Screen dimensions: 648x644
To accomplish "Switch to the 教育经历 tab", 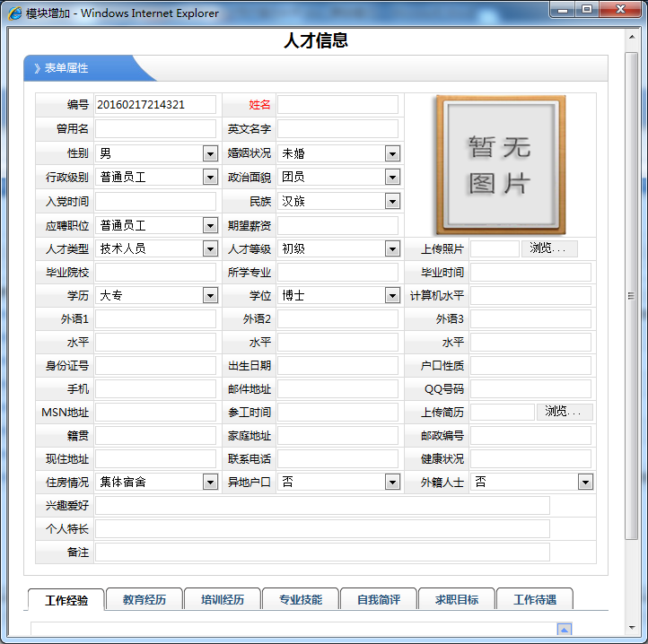I will pyautogui.click(x=144, y=600).
